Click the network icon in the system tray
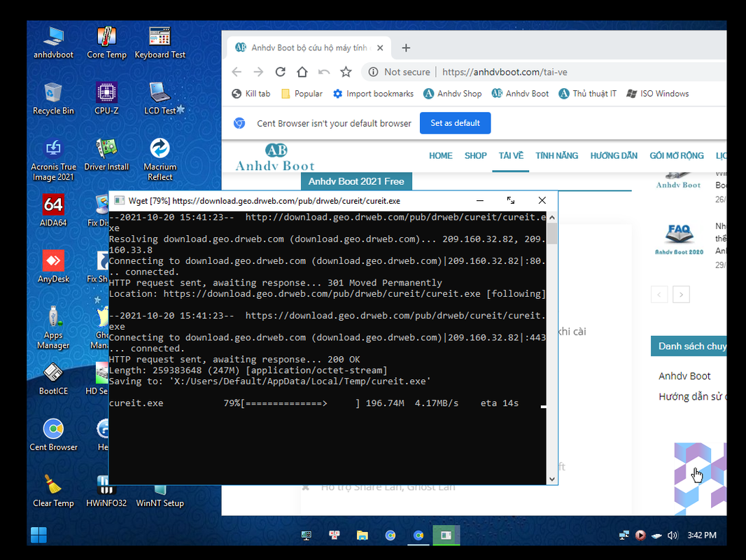 [624, 535]
